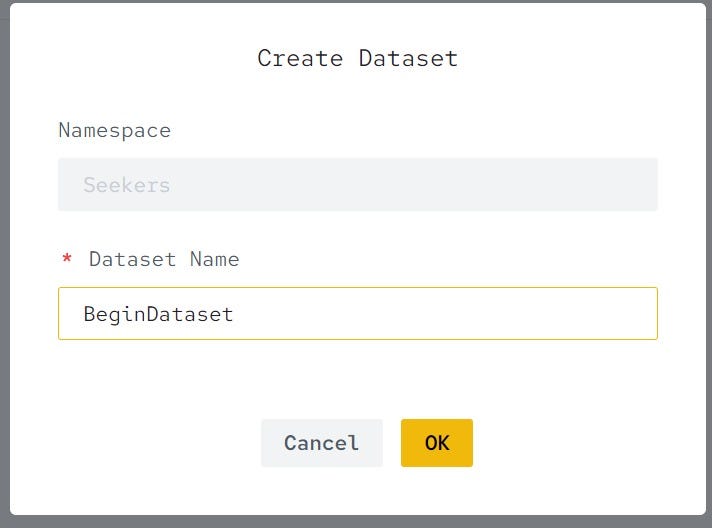Cancel the Create Dataset dialog

(x=321, y=443)
